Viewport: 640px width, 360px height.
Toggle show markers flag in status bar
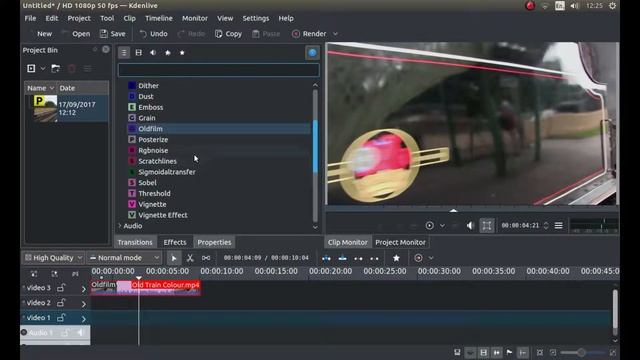pos(509,352)
